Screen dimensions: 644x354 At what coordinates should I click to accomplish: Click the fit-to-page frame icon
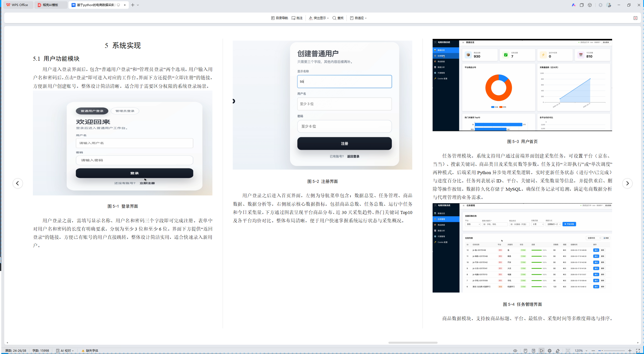coord(568,350)
